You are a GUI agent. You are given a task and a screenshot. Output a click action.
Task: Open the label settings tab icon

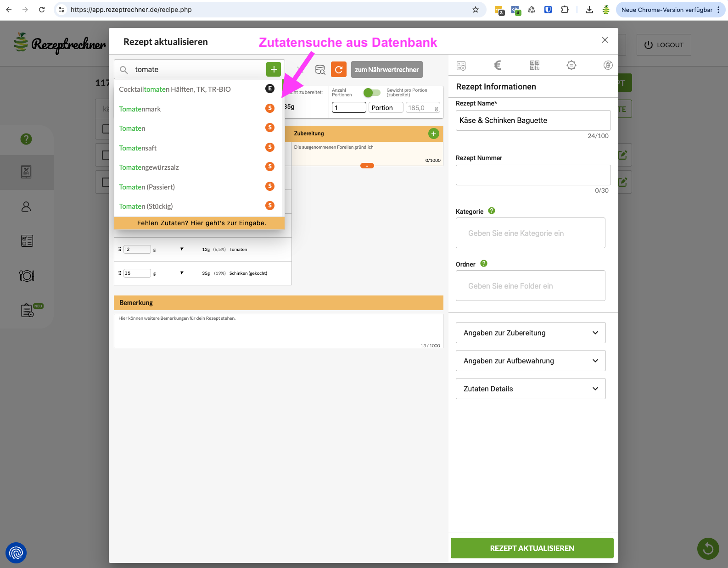pyautogui.click(x=571, y=65)
